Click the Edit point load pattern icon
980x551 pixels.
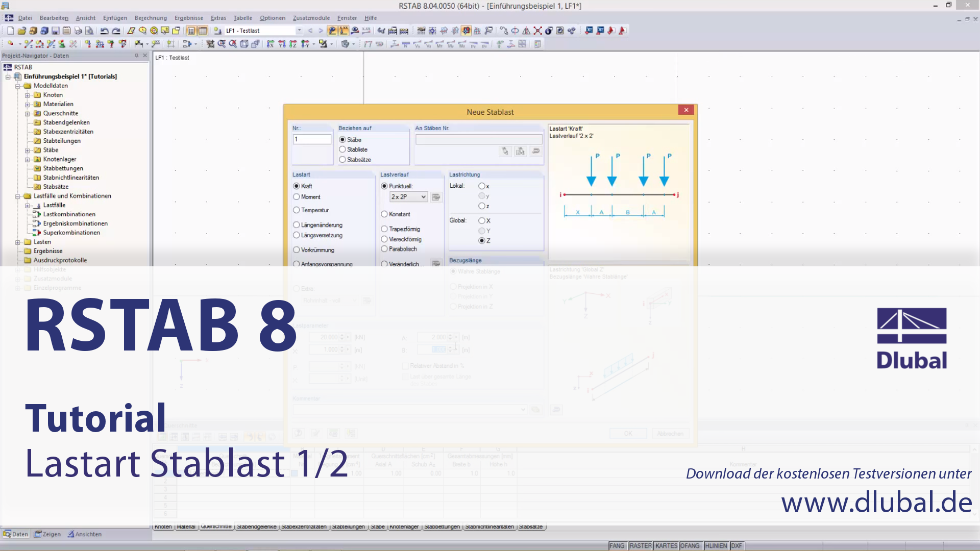[x=436, y=197]
